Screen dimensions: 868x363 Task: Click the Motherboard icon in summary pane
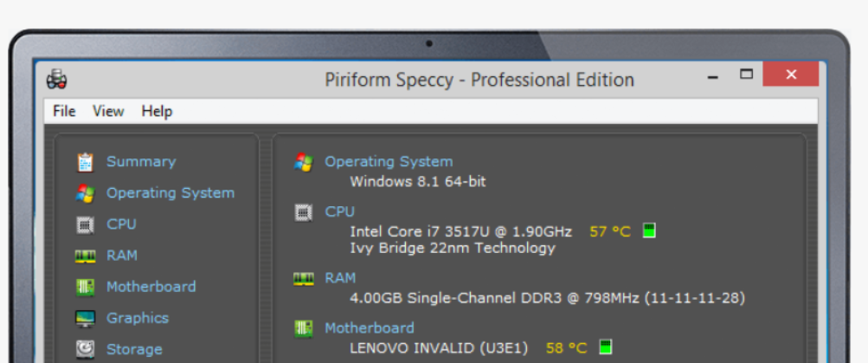pyautogui.click(x=304, y=328)
